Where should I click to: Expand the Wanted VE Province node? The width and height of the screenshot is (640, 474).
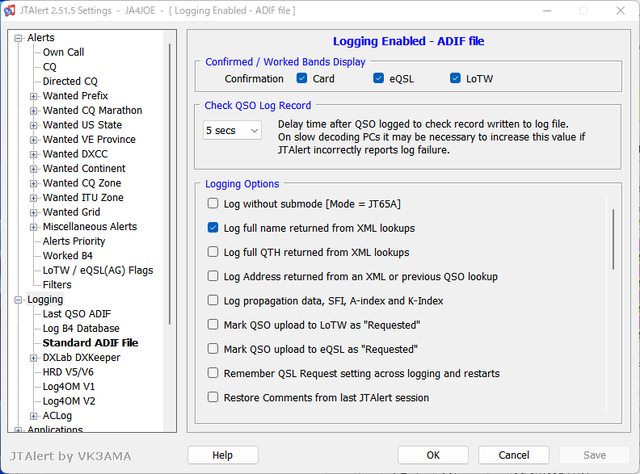coord(33,140)
